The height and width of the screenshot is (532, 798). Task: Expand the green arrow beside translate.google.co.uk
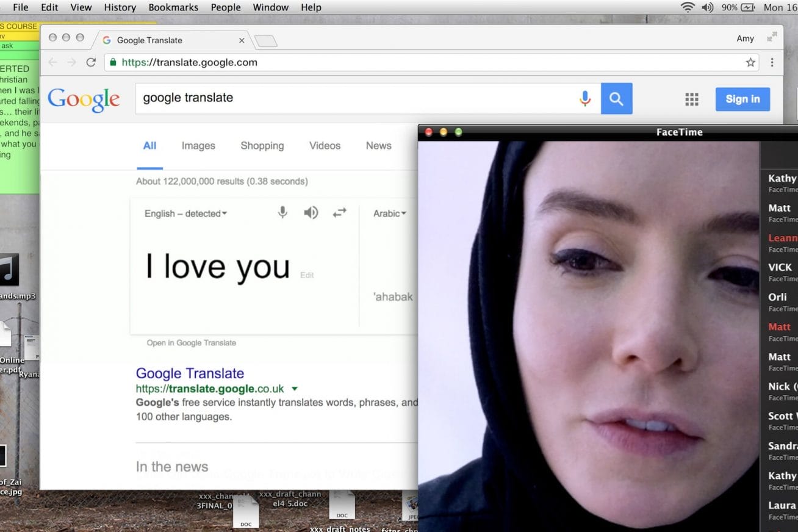[x=295, y=389]
